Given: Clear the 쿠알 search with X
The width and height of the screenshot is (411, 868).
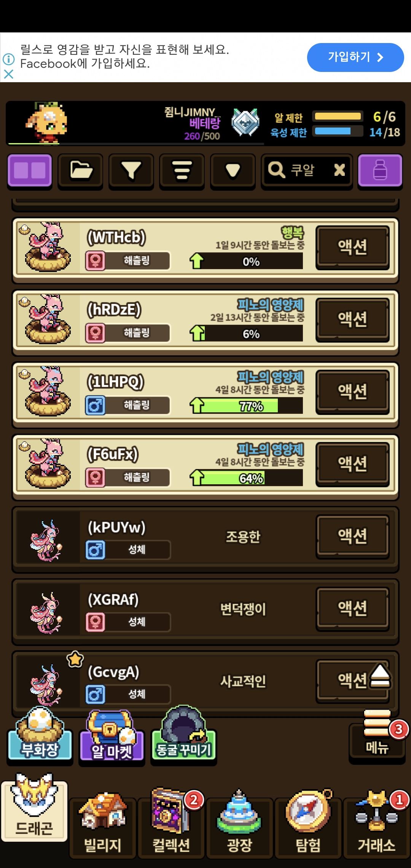Looking at the screenshot, I should click(339, 170).
